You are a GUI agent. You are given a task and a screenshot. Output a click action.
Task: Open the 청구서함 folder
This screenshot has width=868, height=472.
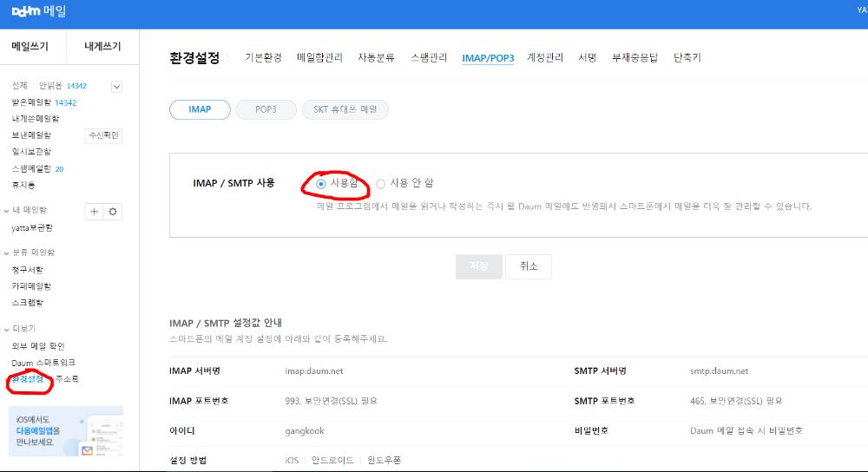pos(27,270)
